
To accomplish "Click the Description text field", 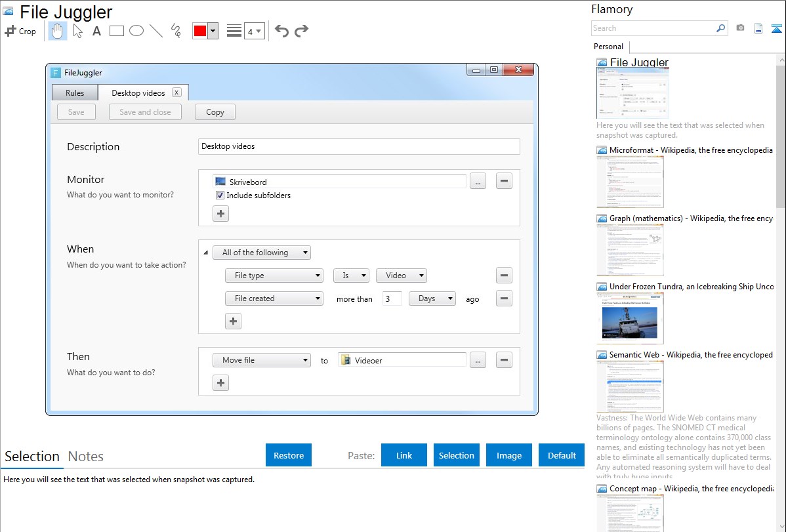I will click(x=358, y=146).
